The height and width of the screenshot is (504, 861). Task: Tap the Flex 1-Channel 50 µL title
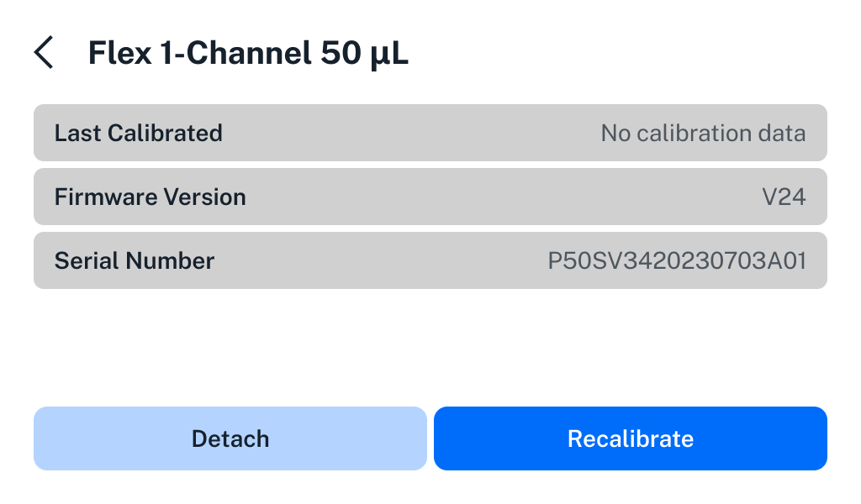coord(248,52)
